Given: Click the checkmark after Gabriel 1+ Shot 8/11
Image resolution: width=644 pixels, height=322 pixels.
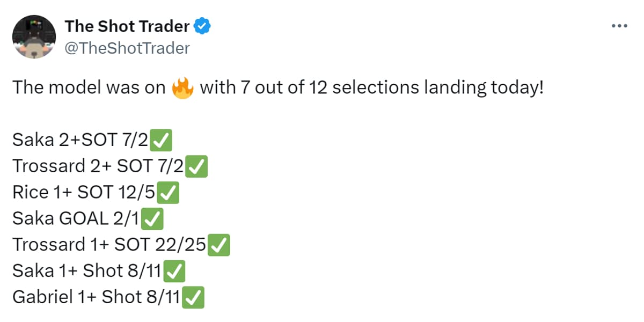Looking at the screenshot, I should coord(193,297).
